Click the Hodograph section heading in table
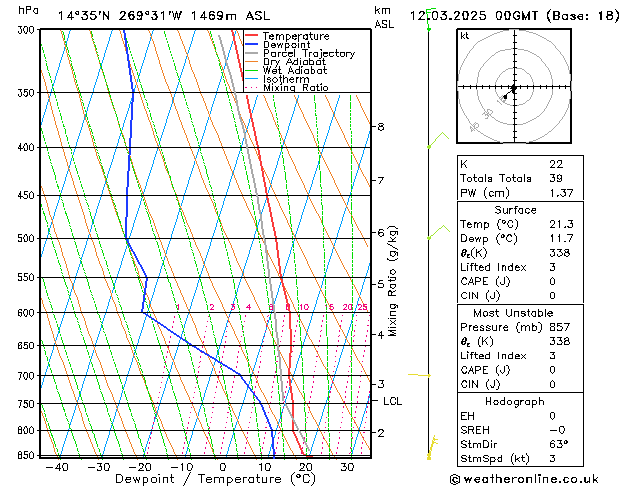629x486 pixels. click(515, 401)
